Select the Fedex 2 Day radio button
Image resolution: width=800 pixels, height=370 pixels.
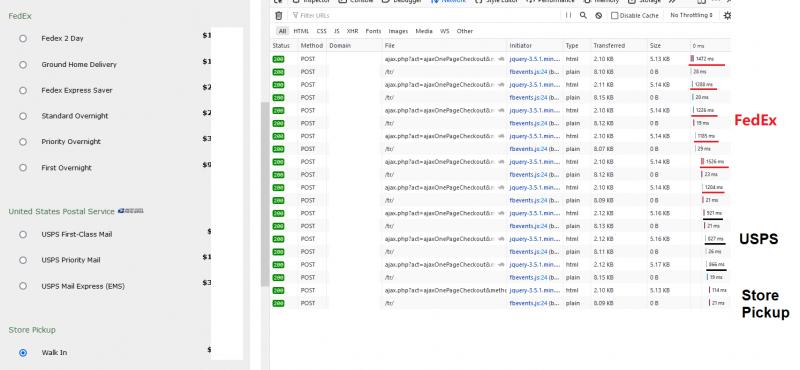point(23,38)
